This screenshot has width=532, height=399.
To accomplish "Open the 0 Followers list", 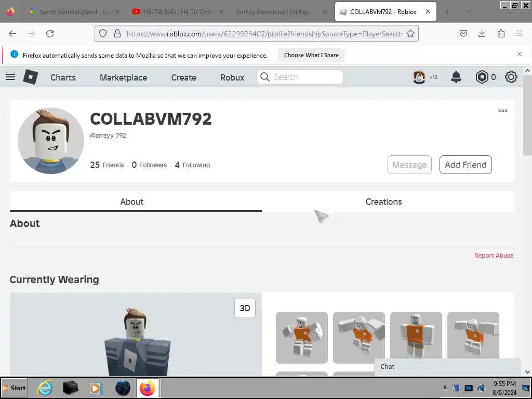I will point(149,165).
